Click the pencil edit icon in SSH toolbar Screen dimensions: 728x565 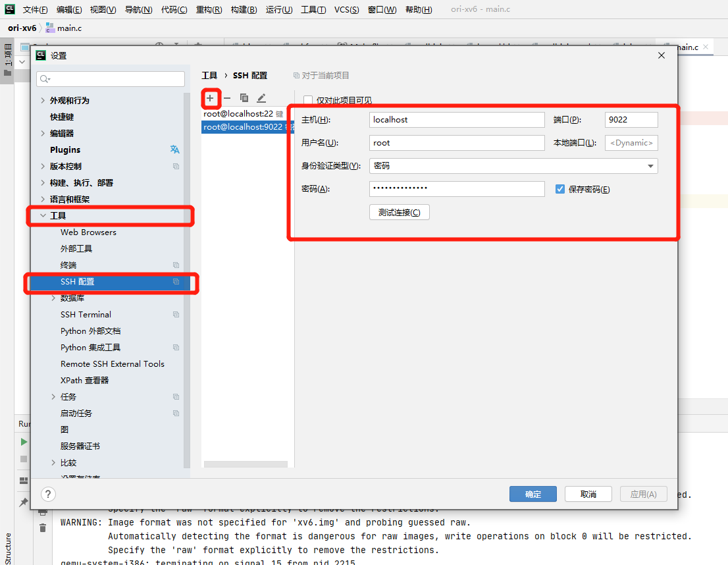tap(261, 98)
